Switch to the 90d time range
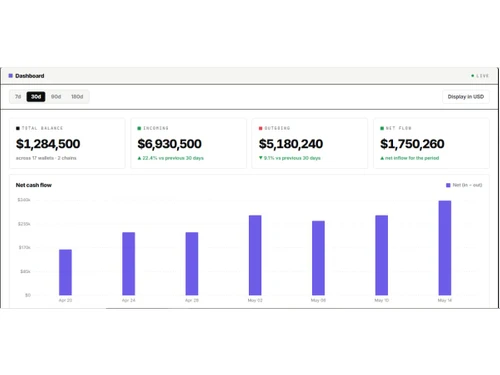The height and width of the screenshot is (375, 500). (x=56, y=97)
